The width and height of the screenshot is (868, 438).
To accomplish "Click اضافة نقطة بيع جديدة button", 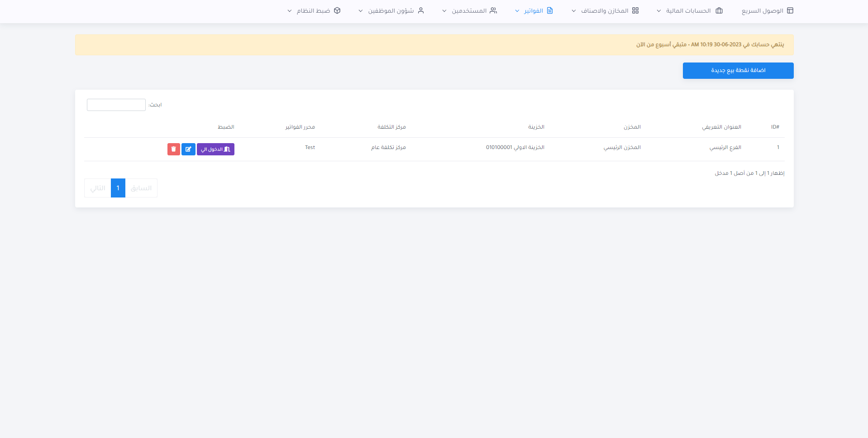I will tap(738, 71).
